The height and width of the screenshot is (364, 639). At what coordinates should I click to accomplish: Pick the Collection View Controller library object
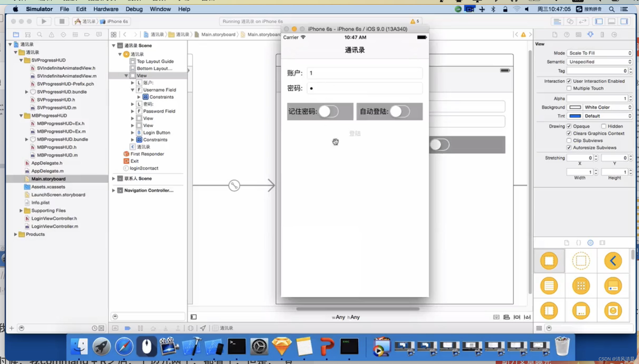click(581, 286)
